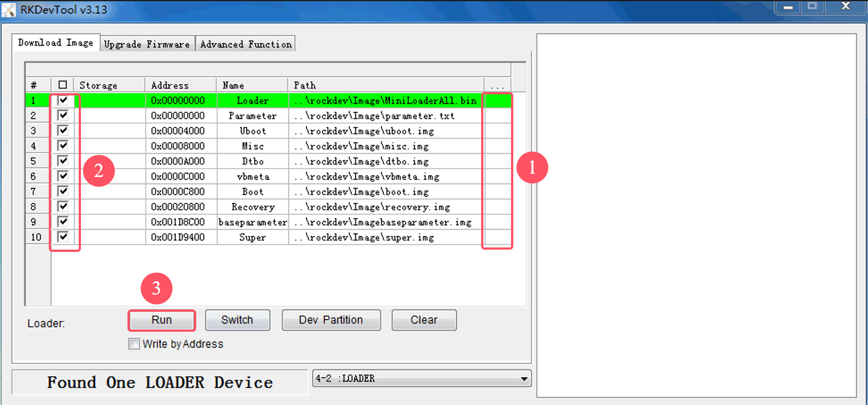
Task: Click the Path column header
Action: [x=386, y=85]
